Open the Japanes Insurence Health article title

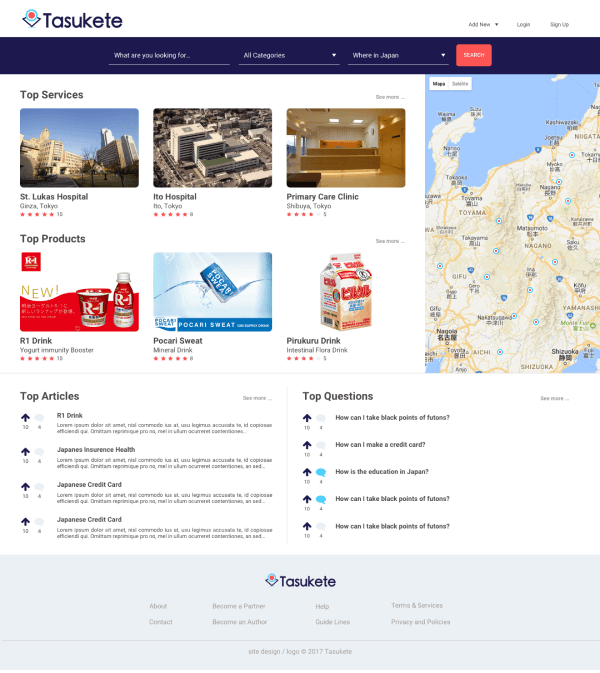tap(96, 450)
